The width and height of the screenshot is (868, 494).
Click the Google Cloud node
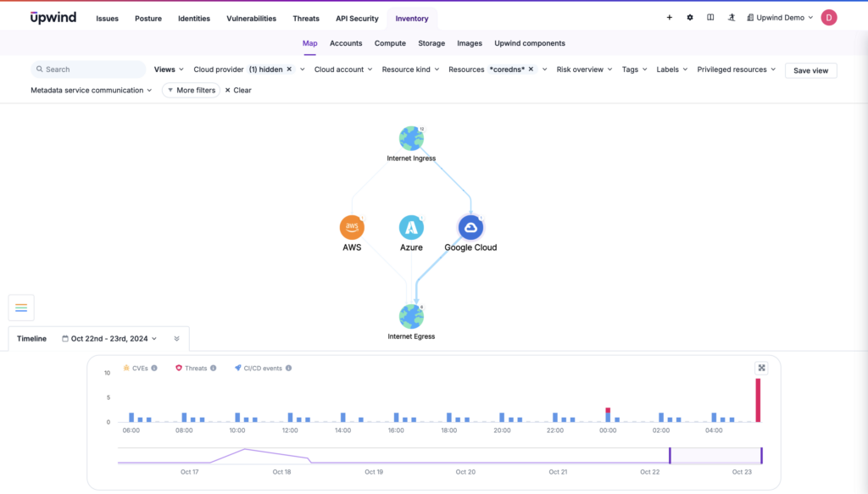pyautogui.click(x=470, y=226)
